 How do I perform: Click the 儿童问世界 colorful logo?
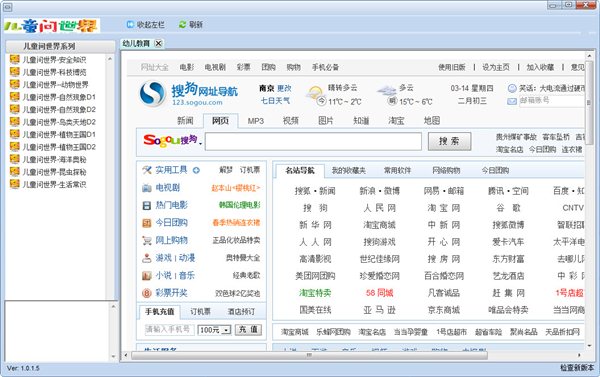(x=52, y=26)
